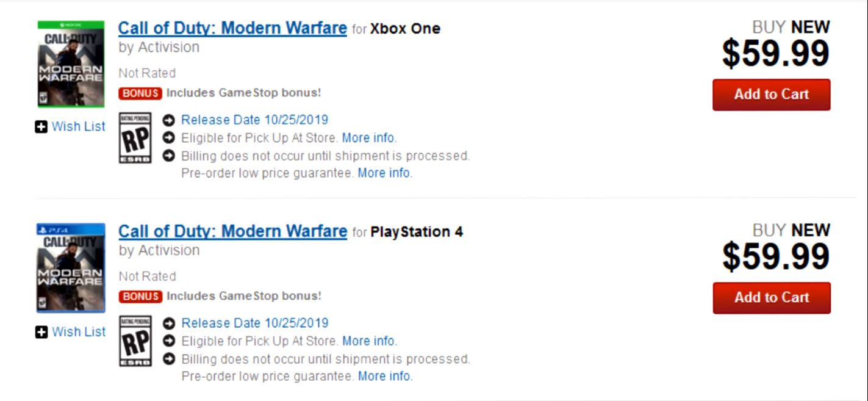This screenshot has height=401, width=868.
Task: Open More info for Xbox One low price guarantee
Action: 385,173
